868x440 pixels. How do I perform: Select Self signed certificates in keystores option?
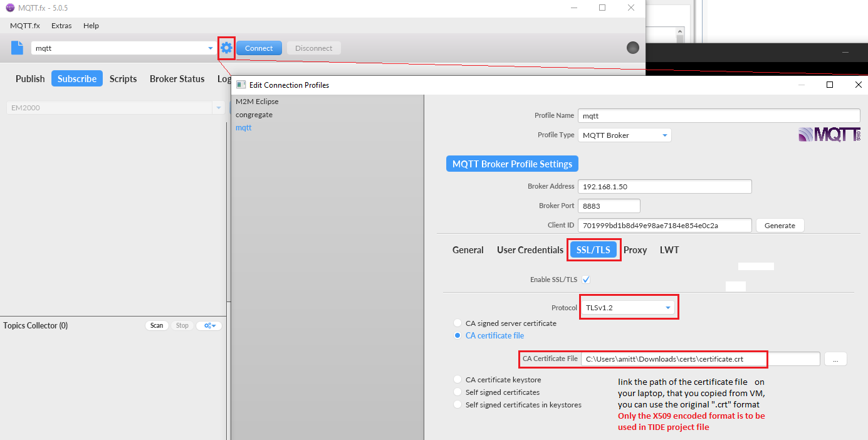coord(458,405)
